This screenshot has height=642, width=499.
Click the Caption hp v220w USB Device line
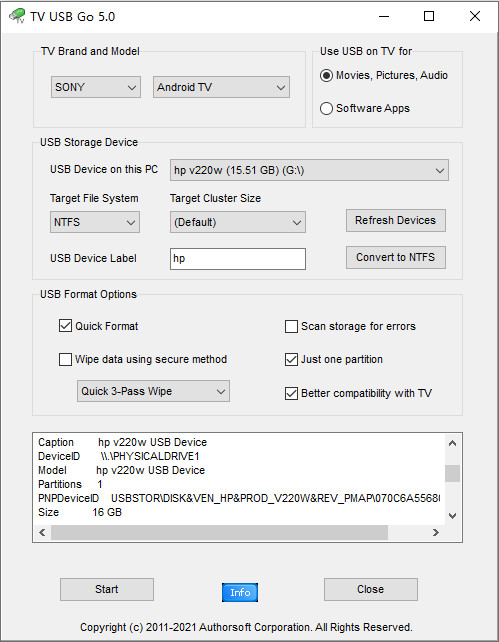[122, 442]
